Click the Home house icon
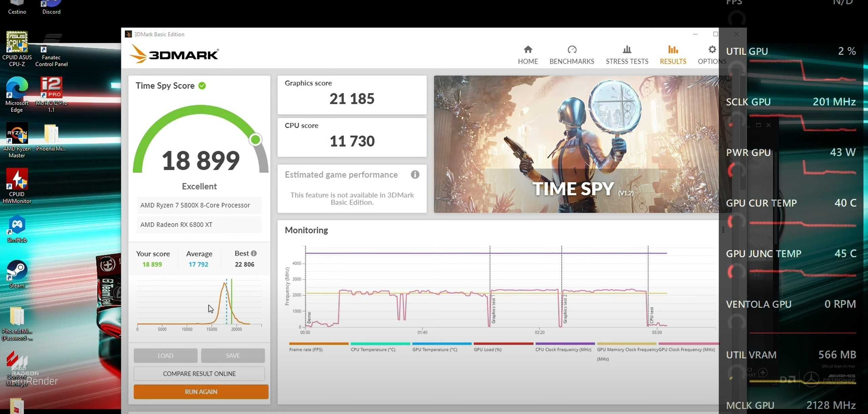Image resolution: width=868 pixels, height=414 pixels. pyautogui.click(x=528, y=49)
